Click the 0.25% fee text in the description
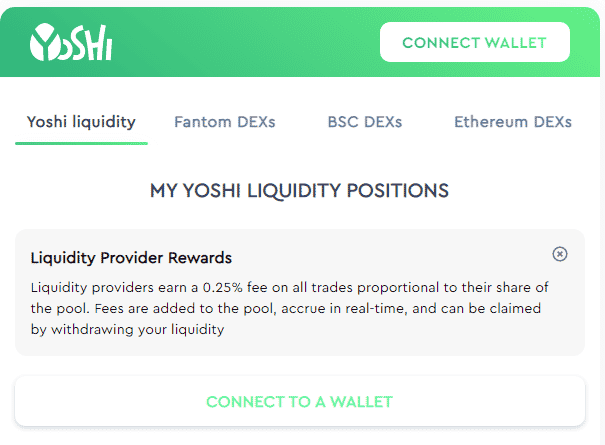This screenshot has width=605, height=445. point(235,288)
